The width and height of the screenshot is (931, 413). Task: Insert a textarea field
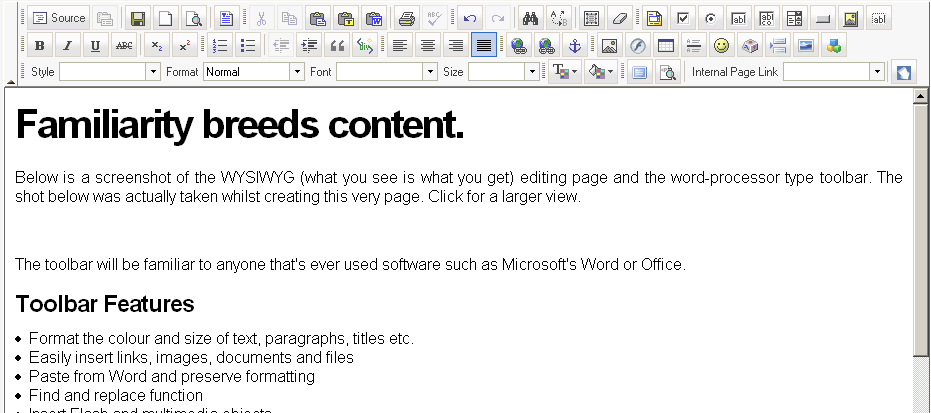pyautogui.click(x=767, y=18)
